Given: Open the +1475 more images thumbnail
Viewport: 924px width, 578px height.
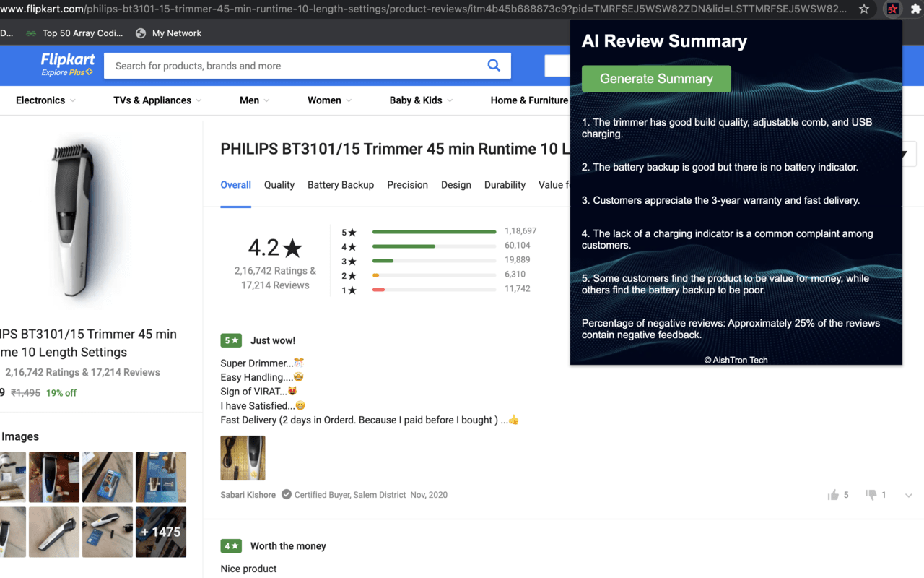Looking at the screenshot, I should 161,532.
